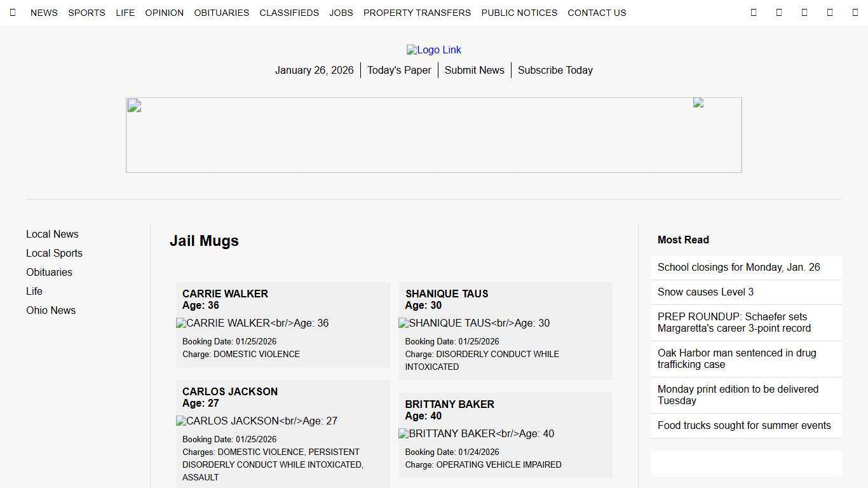Open the 'Snow causes Level 3' article
This screenshot has height=488, width=868.
point(705,292)
